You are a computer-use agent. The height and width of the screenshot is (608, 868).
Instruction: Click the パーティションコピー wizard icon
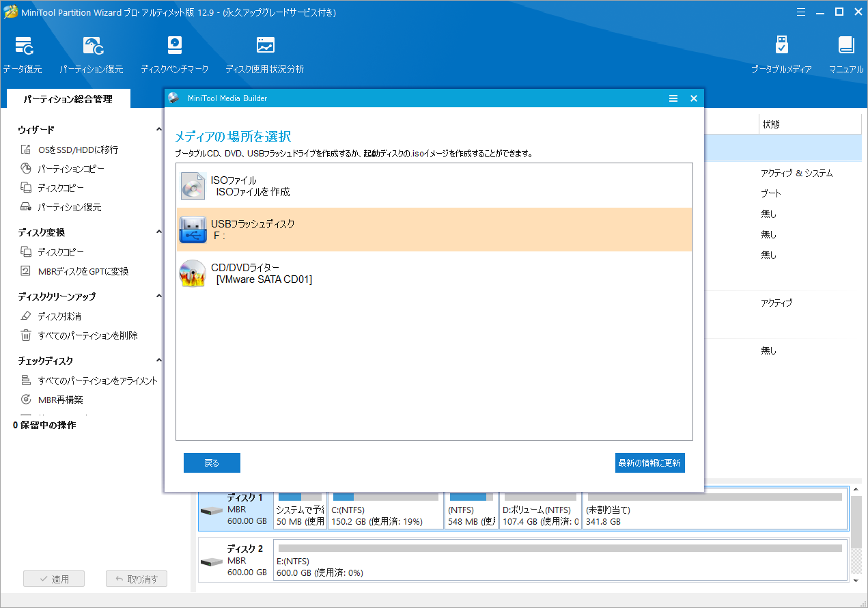click(26, 169)
